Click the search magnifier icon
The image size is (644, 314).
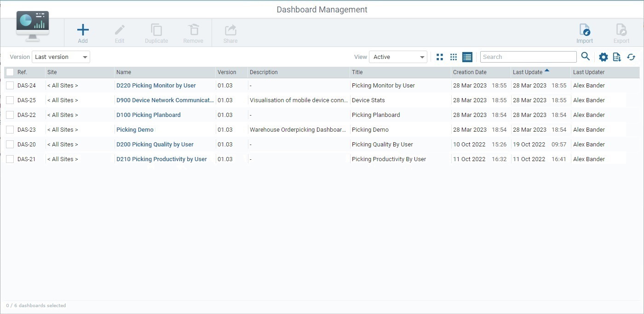[585, 57]
